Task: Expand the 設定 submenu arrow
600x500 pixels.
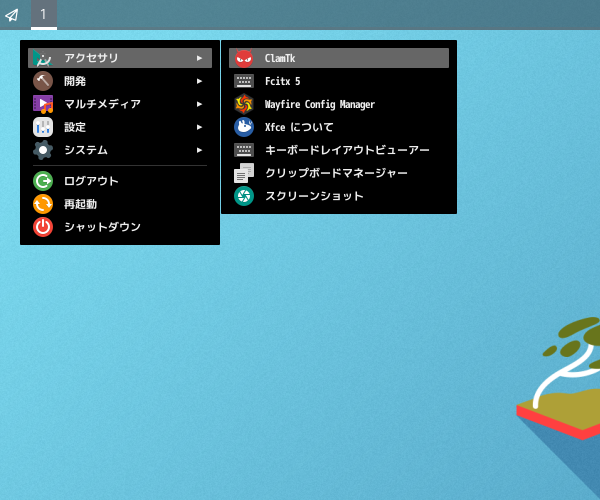Action: tap(199, 127)
